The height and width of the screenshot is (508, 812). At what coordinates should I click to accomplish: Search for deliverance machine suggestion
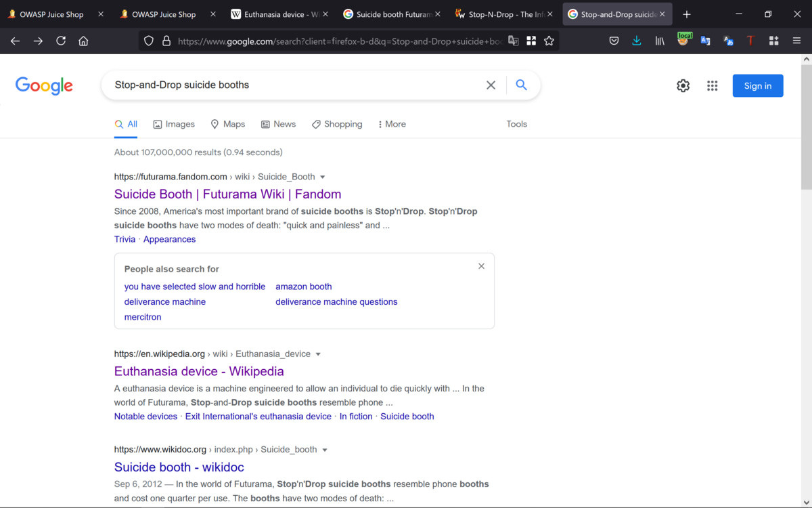click(165, 302)
